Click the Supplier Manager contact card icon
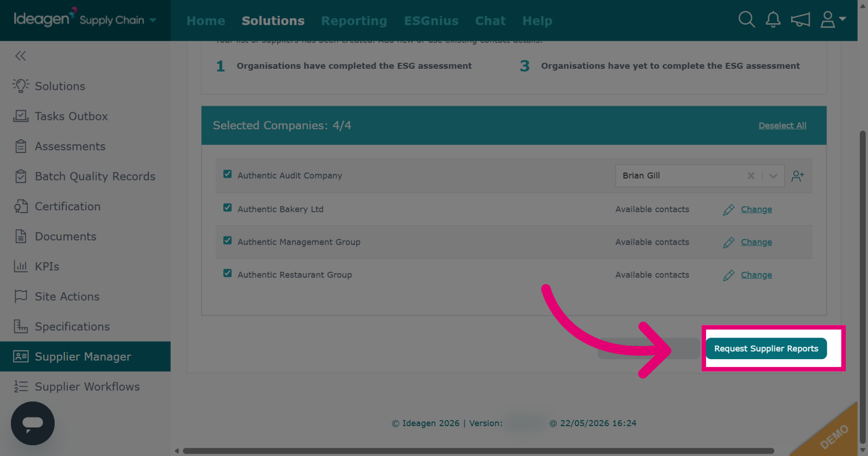The height and width of the screenshot is (456, 868). tap(20, 356)
